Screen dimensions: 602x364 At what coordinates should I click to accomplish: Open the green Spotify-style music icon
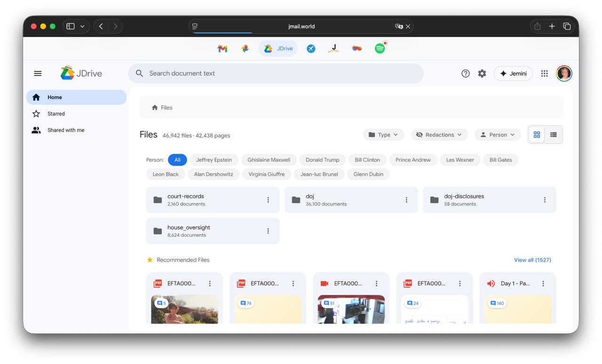pos(380,48)
